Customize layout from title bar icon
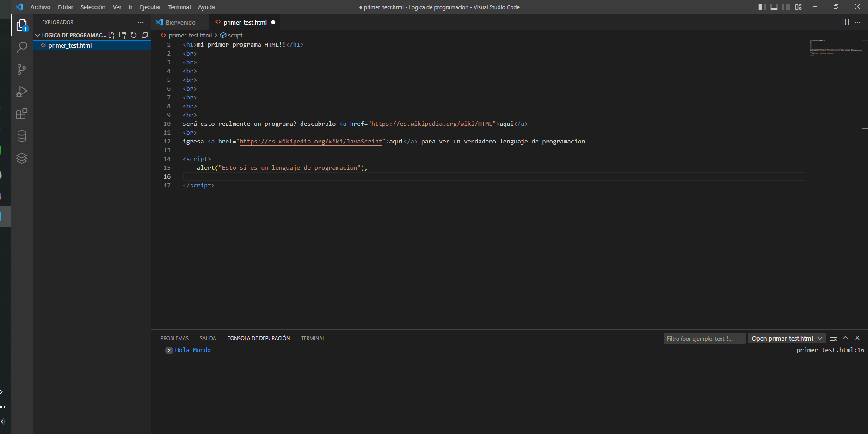This screenshot has height=434, width=868. (799, 7)
